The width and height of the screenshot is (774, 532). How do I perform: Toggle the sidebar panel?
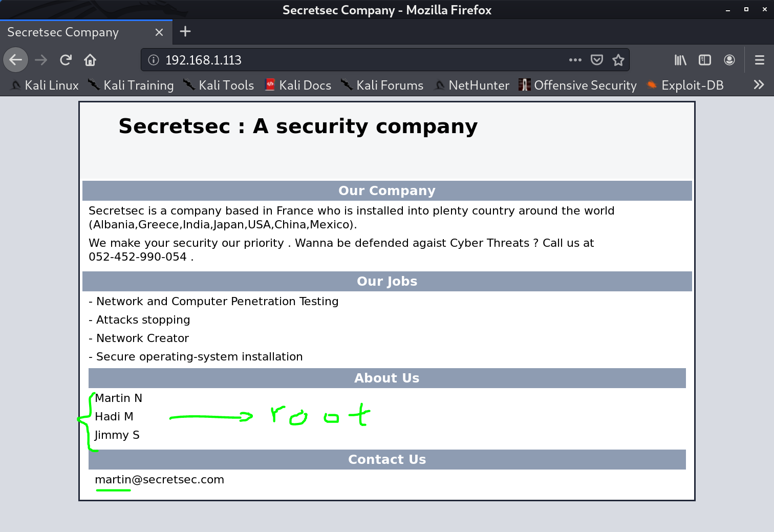click(x=705, y=60)
